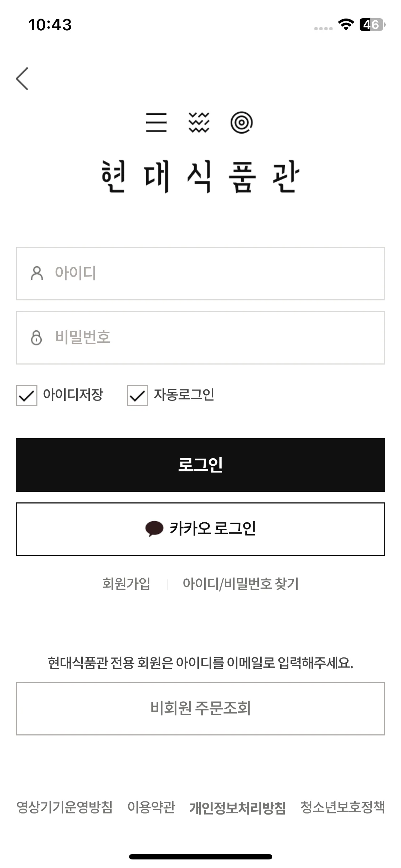
Task: Tap the person icon in ID field
Action: [x=37, y=273]
